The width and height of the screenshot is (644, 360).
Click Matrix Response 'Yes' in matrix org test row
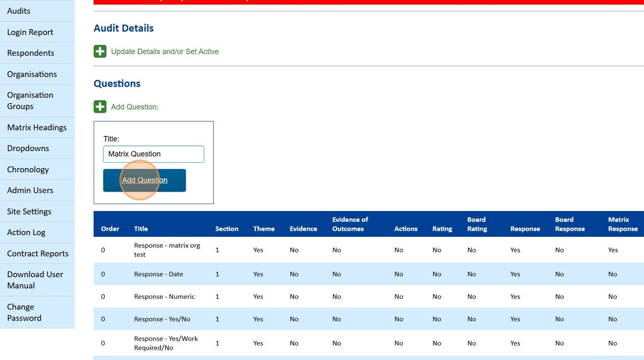pyautogui.click(x=613, y=250)
